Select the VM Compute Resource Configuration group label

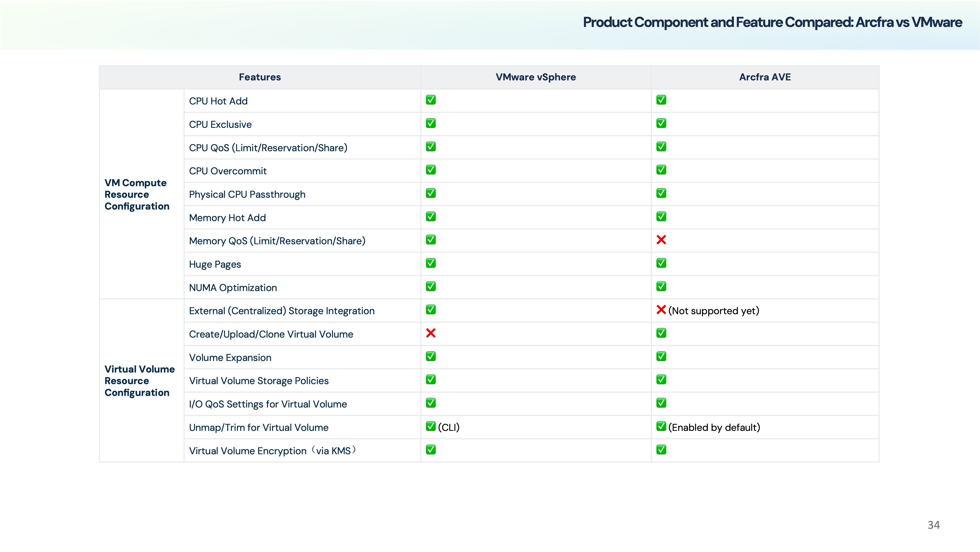137,195
